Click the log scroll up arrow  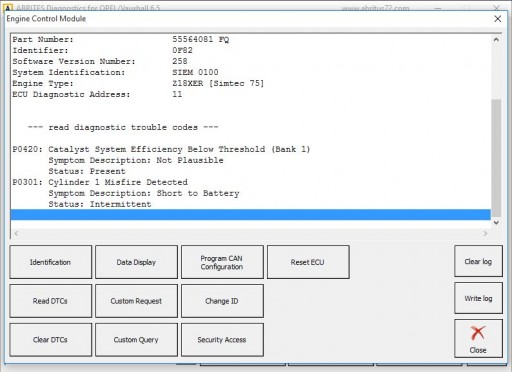[496, 39]
